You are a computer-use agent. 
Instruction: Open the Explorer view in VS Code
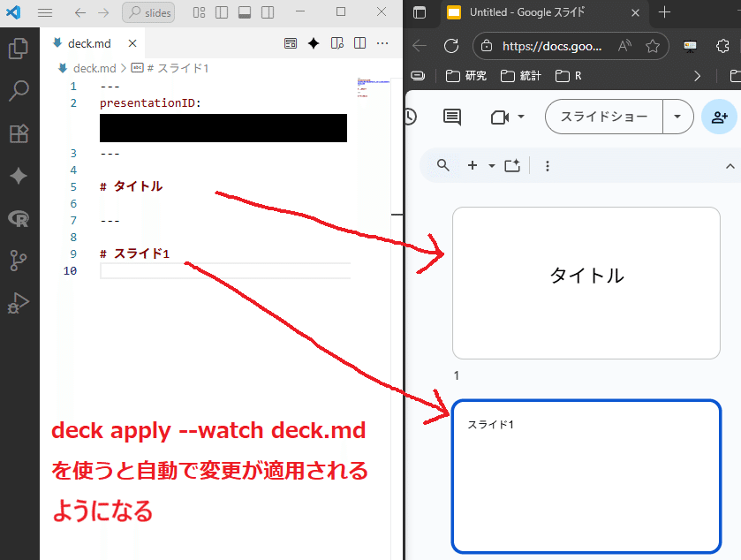pos(19,49)
